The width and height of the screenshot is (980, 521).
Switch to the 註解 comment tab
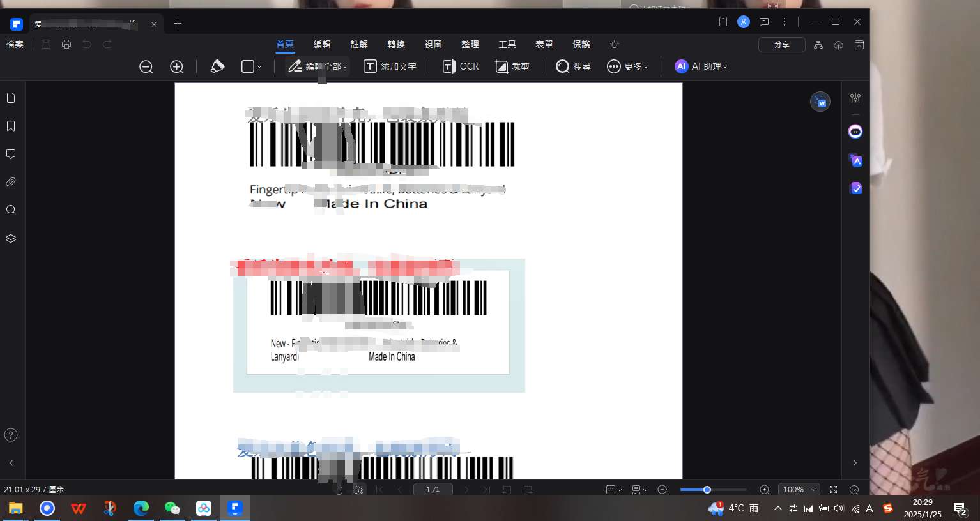[359, 44]
